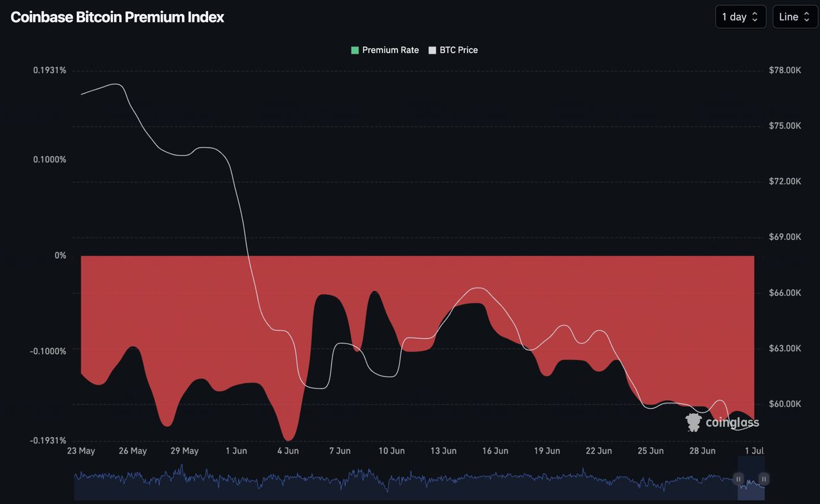
Task: Click the "28 Jun" date label
Action: [x=702, y=451]
